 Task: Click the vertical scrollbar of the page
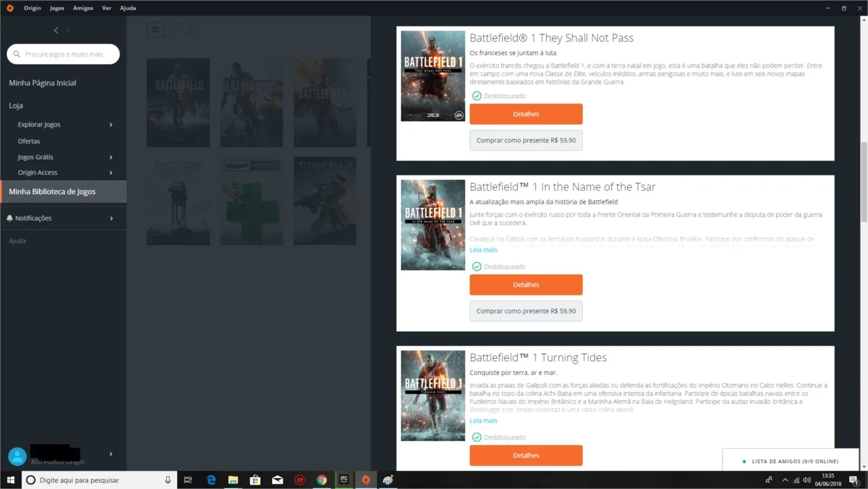click(863, 182)
